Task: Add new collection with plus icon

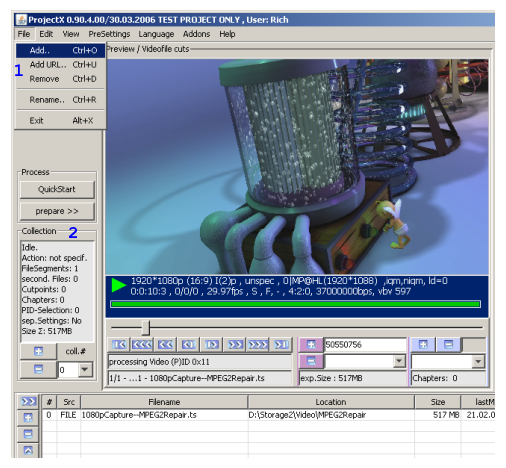Action: [38, 351]
